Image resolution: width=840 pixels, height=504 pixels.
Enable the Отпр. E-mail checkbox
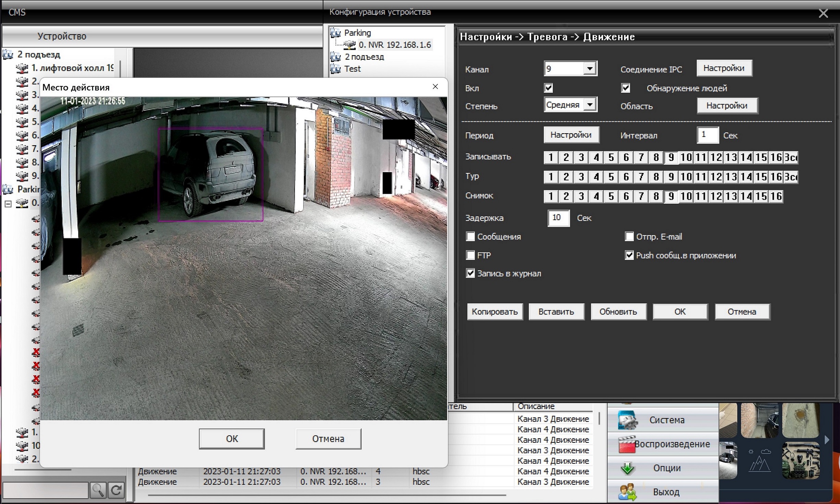click(x=629, y=237)
